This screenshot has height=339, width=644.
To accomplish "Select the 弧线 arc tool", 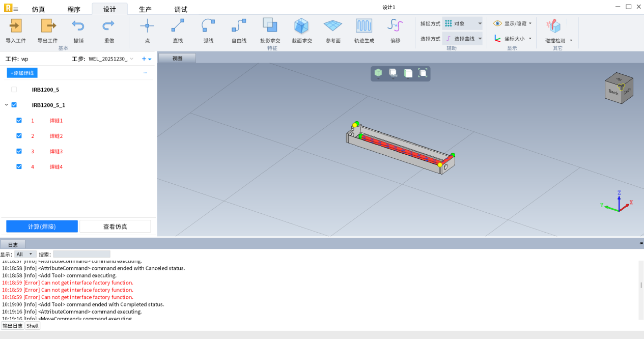I will coord(208,26).
